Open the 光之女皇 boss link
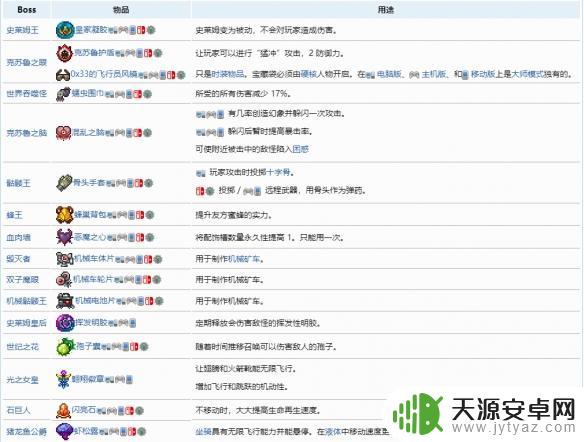Viewport: 584px width, 442px height. (22, 379)
